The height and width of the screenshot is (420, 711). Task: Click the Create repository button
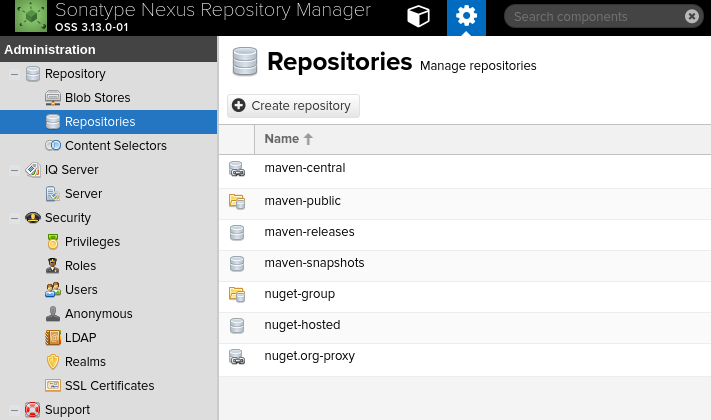click(x=293, y=106)
